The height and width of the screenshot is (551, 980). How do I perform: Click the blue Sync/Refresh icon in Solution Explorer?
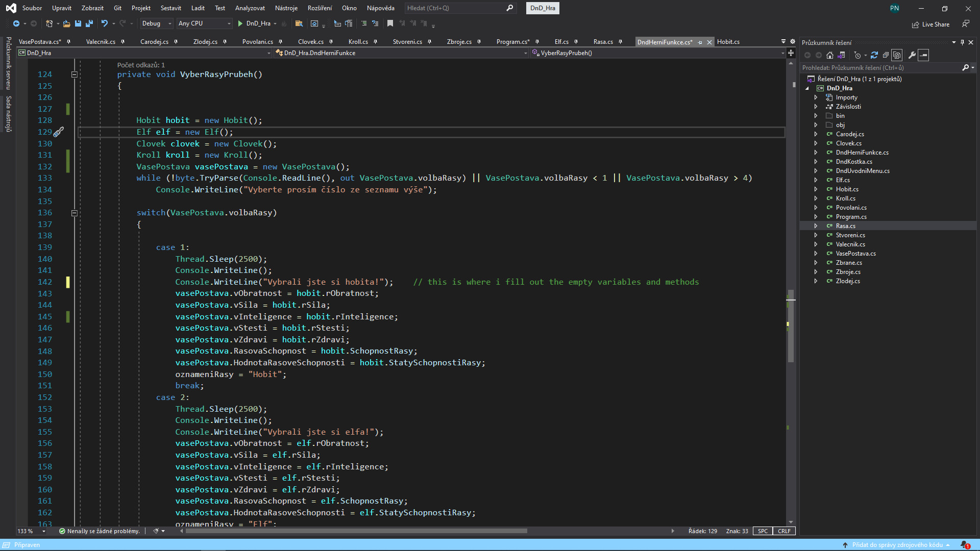tap(874, 55)
